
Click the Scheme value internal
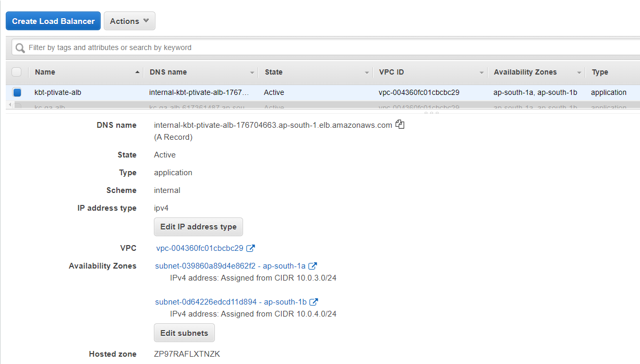pyautogui.click(x=167, y=190)
